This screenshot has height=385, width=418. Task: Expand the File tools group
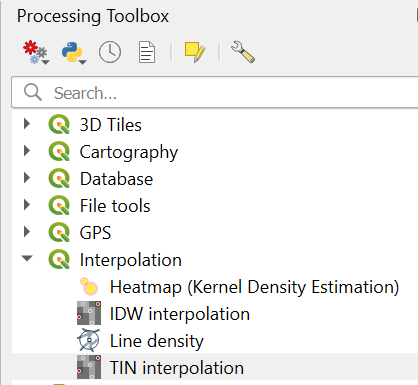coord(27,205)
